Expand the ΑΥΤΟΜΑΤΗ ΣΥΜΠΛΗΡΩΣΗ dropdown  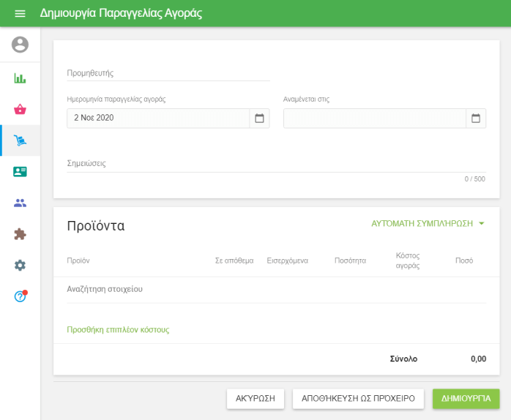pyautogui.click(x=428, y=223)
